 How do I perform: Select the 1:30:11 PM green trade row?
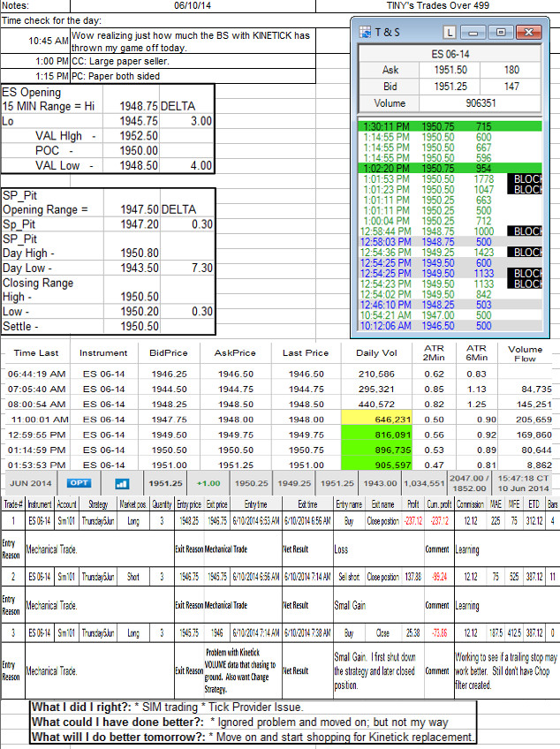(450, 126)
